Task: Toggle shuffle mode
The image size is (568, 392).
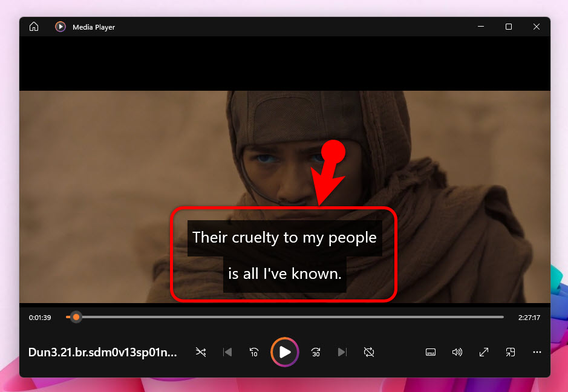Action: pyautogui.click(x=201, y=352)
